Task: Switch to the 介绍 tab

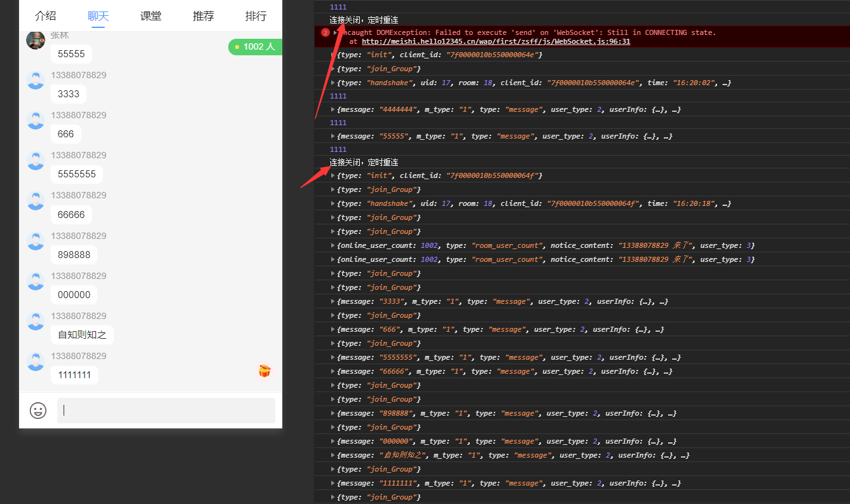Action: [x=46, y=16]
